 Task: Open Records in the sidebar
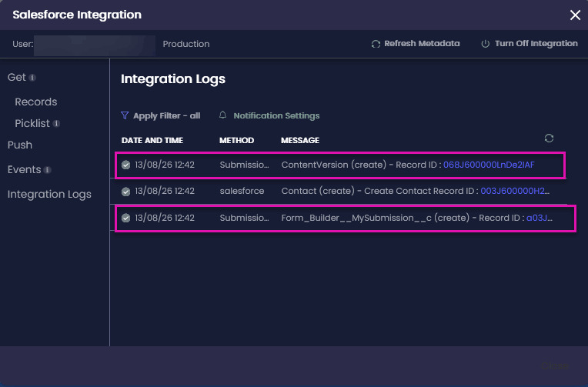coord(36,102)
